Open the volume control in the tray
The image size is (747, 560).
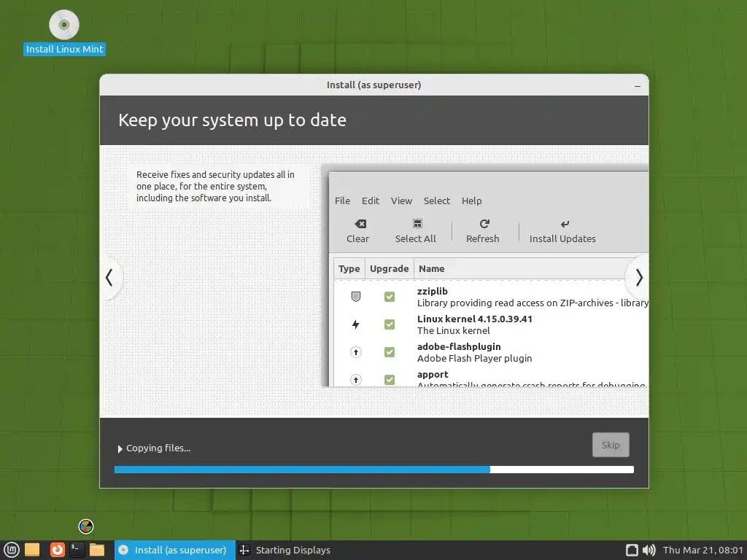pyautogui.click(x=649, y=550)
